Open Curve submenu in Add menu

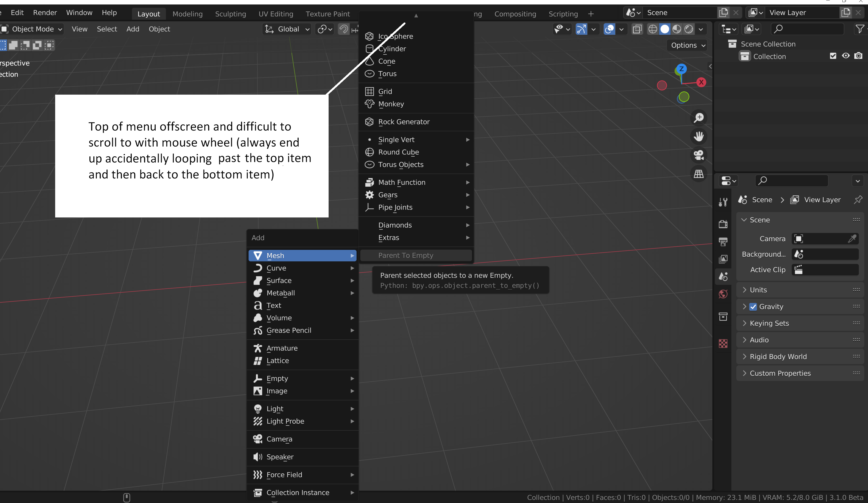click(x=302, y=268)
